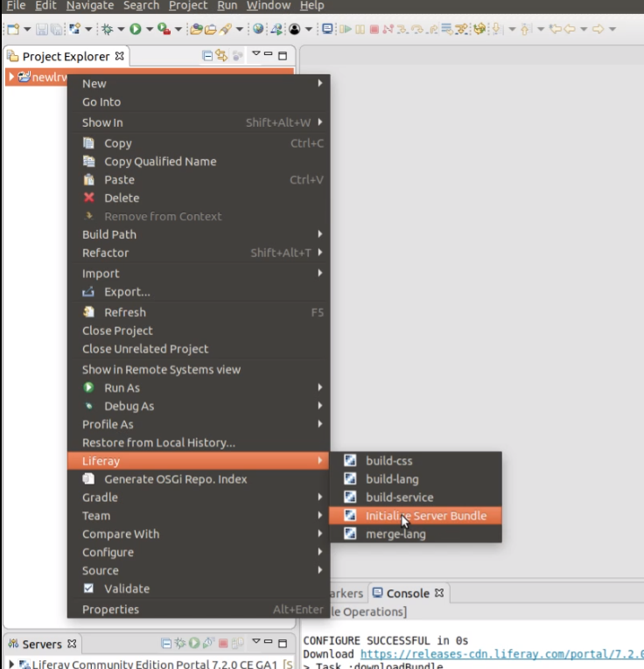Click the Search pencil-torch icon in toolbar
644x669 pixels.
226,29
